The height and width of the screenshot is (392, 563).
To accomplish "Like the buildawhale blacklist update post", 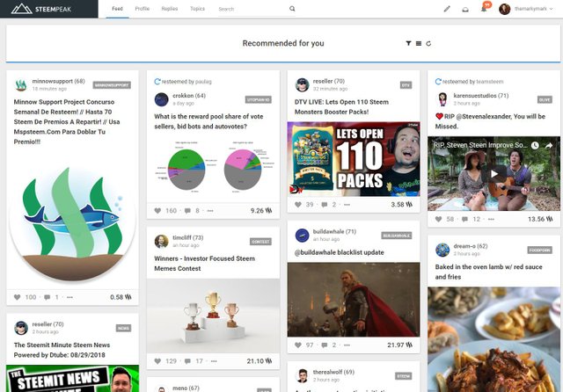I will [x=297, y=345].
